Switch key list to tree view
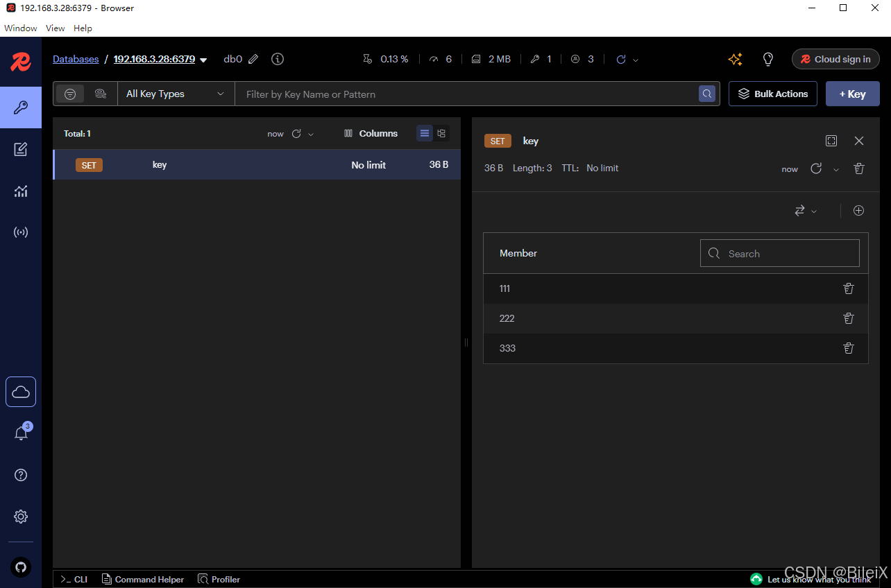Viewport: 891px width, 588px height. point(441,132)
